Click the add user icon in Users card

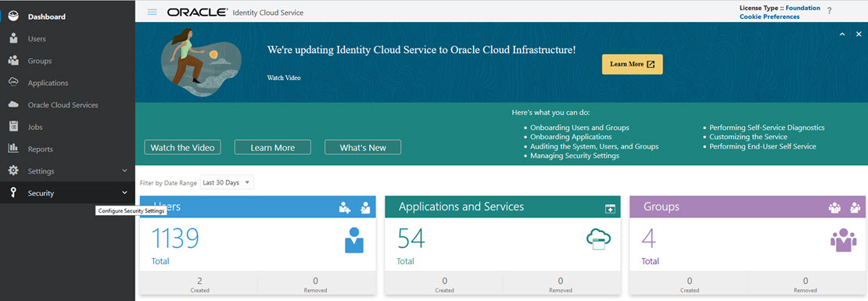[x=345, y=208]
